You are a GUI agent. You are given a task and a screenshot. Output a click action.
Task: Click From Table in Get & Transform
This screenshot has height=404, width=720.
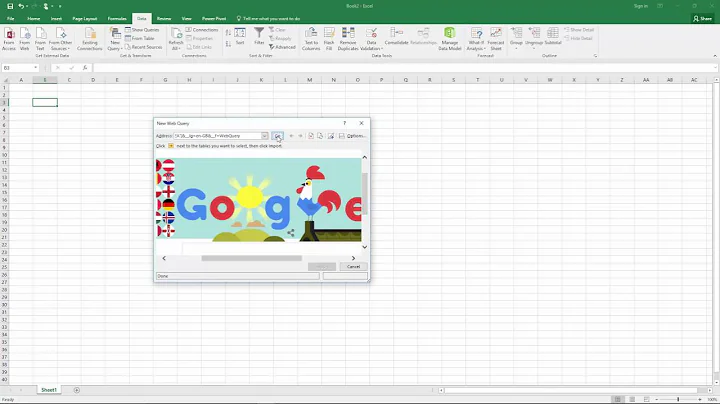[140, 39]
